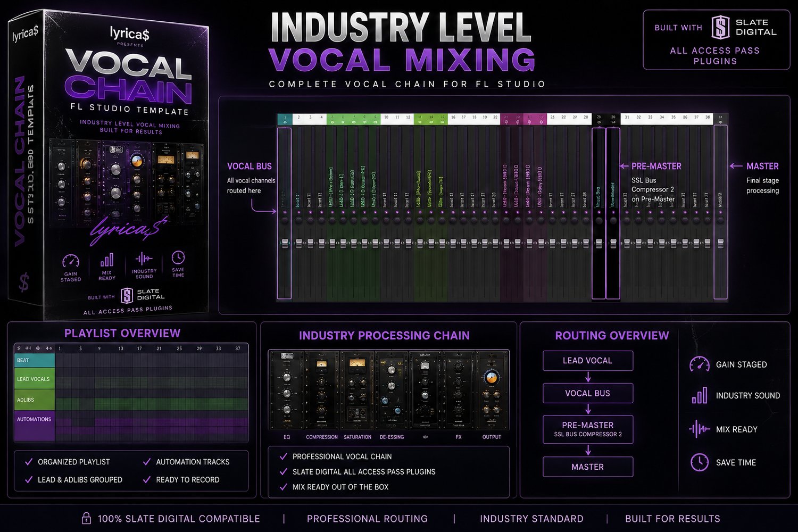Click the "ROUTING OVERVIEW" heading

[612, 336]
